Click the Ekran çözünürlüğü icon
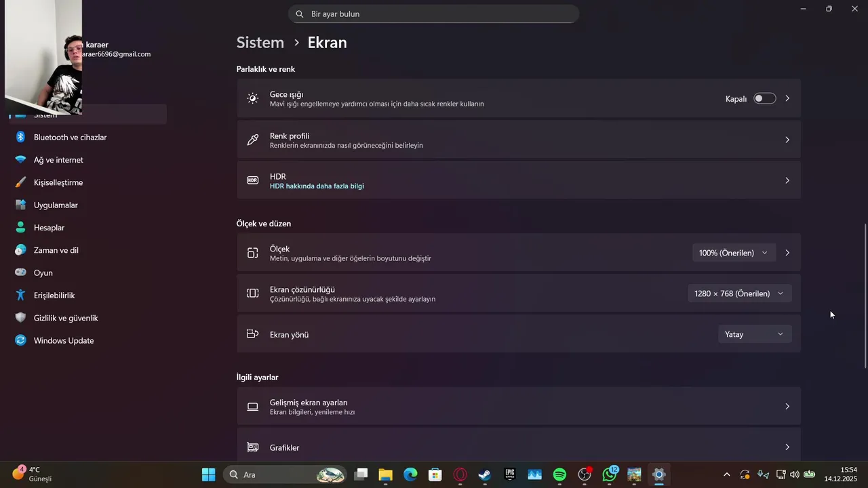 coord(252,293)
